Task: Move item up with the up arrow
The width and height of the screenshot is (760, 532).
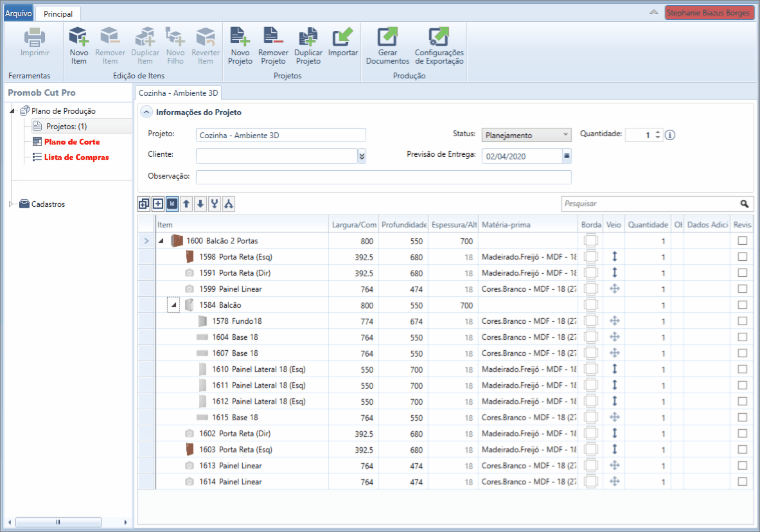Action: click(186, 204)
